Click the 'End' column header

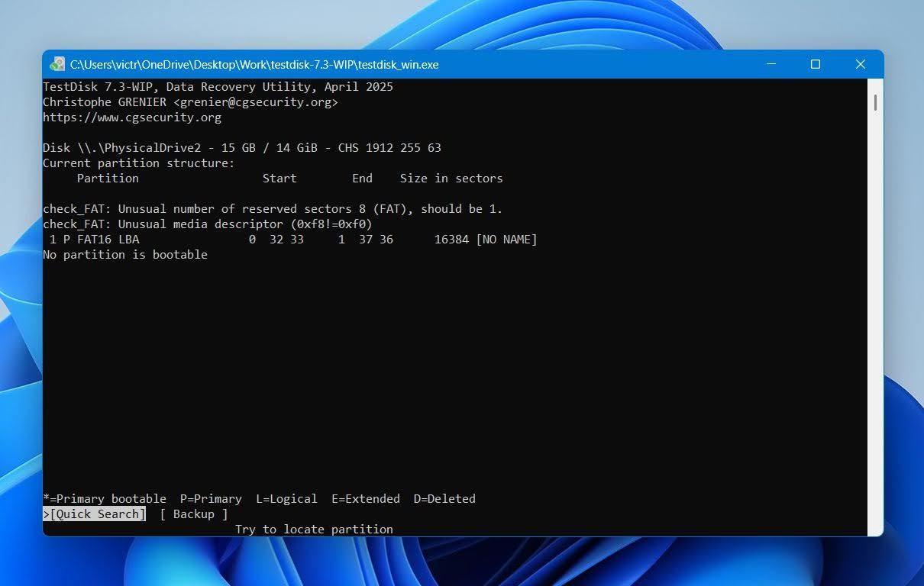tap(362, 179)
